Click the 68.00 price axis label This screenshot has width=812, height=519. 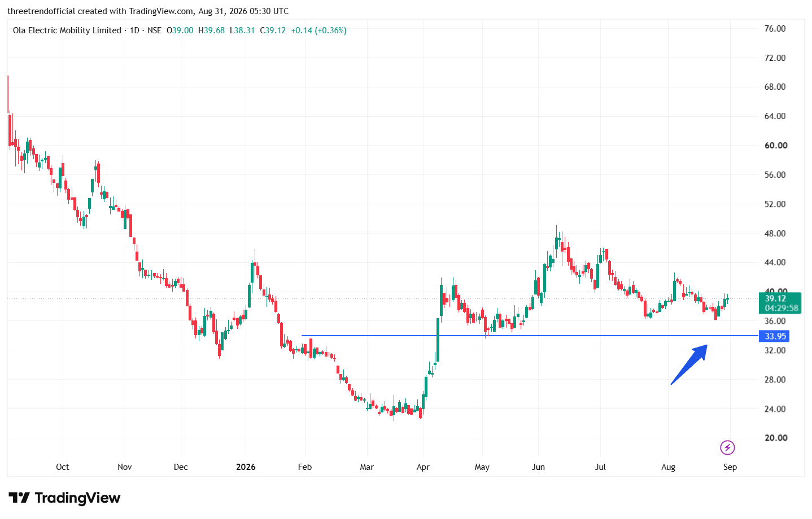[x=775, y=87]
